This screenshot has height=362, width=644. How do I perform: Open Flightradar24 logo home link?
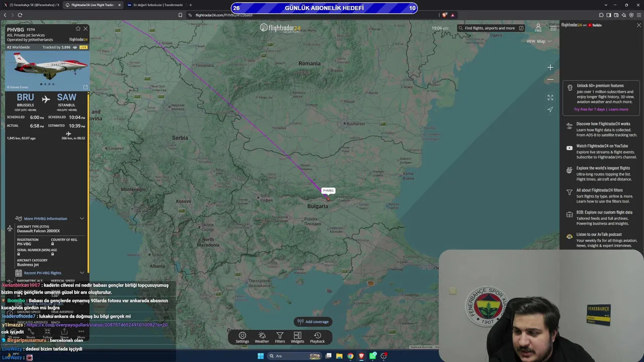point(280,28)
